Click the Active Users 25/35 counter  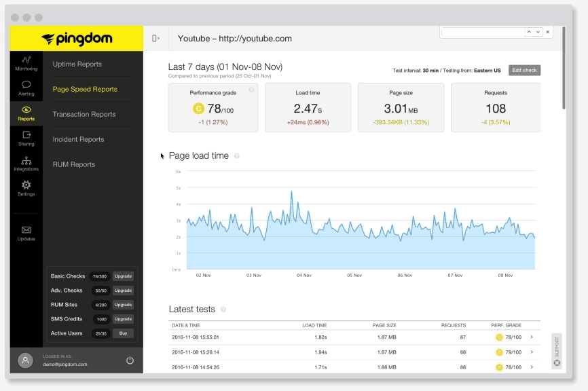tap(101, 333)
